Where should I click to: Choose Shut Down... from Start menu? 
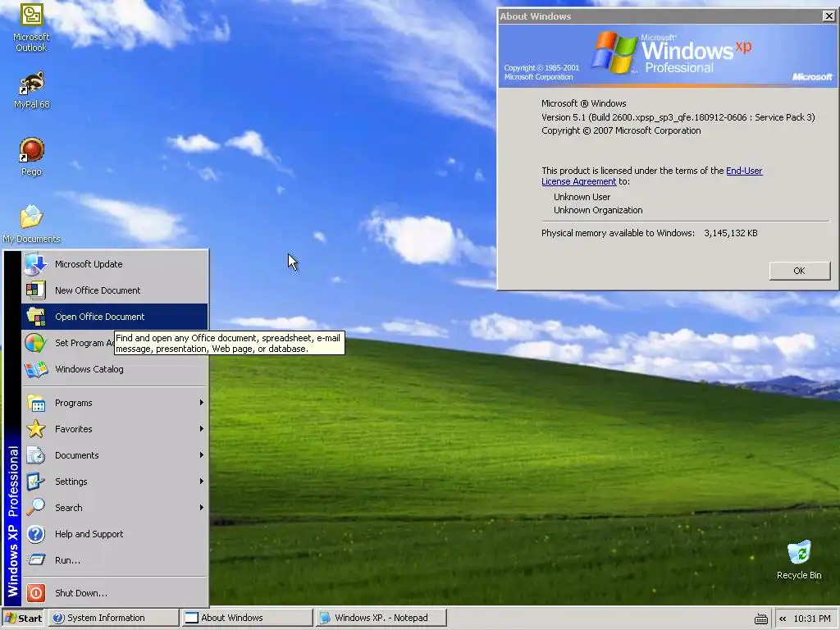coord(115,593)
